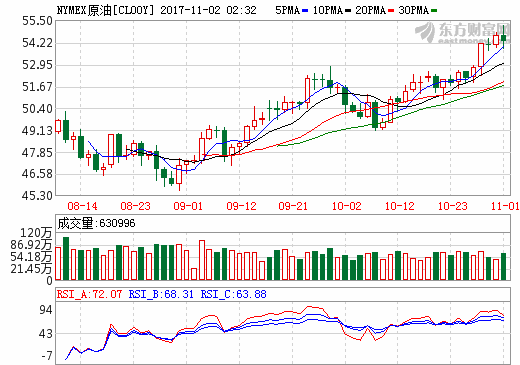Viewport: 520px width, 365px height.
Task: Click the black 10PMA legend marker
Action: tap(348, 11)
